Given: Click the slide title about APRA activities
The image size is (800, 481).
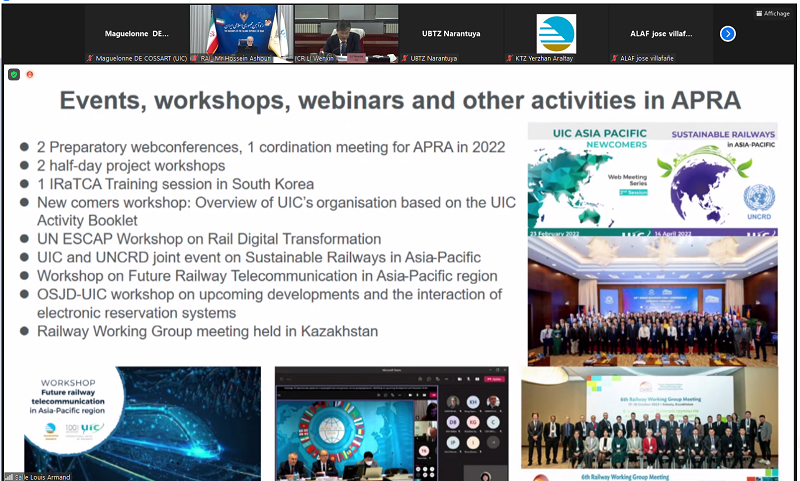Looking at the screenshot, I should point(399,100).
